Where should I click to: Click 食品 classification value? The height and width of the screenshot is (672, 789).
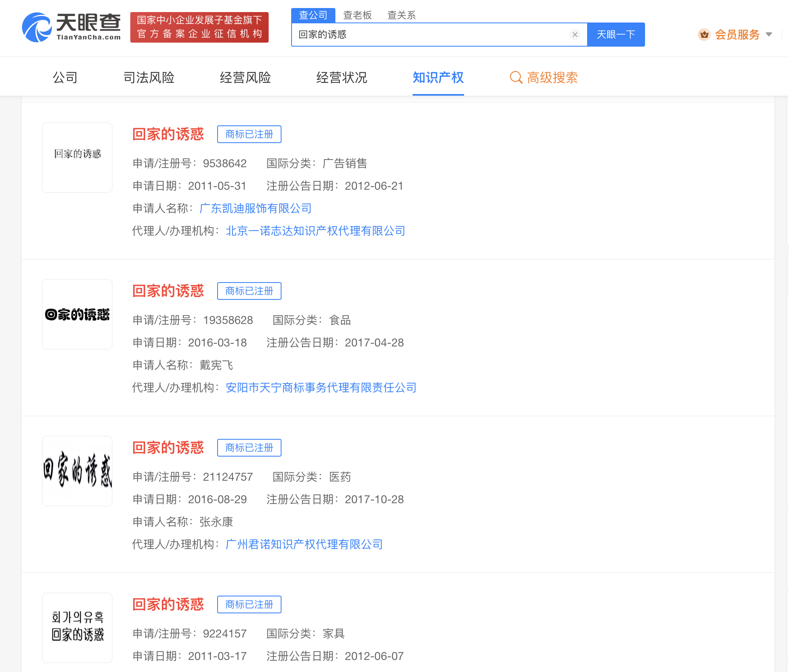point(340,320)
